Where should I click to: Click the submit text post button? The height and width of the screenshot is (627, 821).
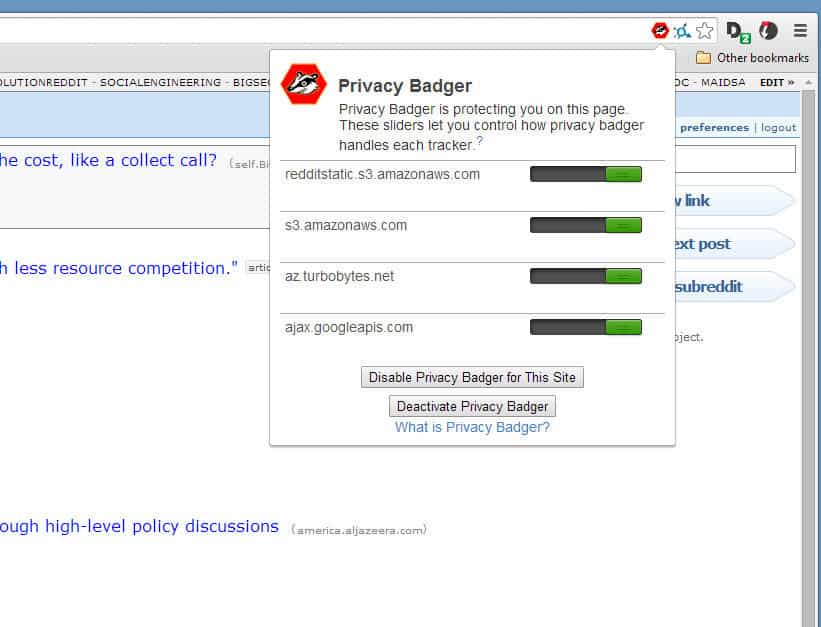[x=735, y=244]
